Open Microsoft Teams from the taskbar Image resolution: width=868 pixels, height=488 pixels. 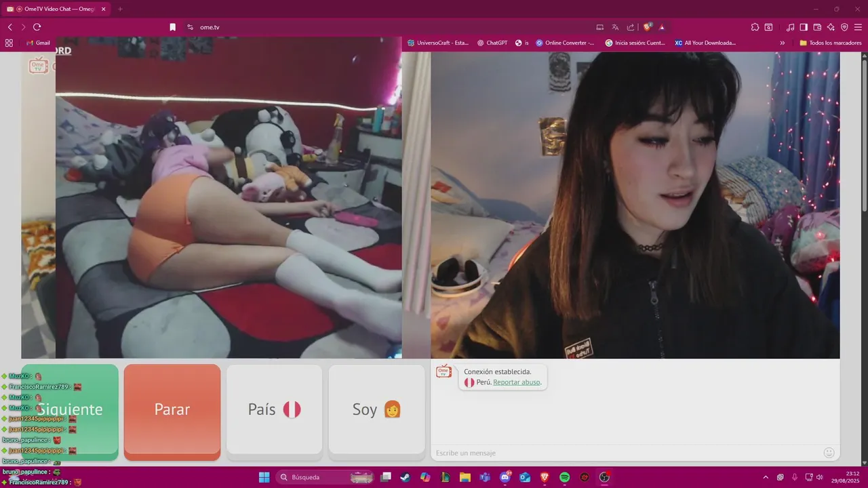(485, 477)
